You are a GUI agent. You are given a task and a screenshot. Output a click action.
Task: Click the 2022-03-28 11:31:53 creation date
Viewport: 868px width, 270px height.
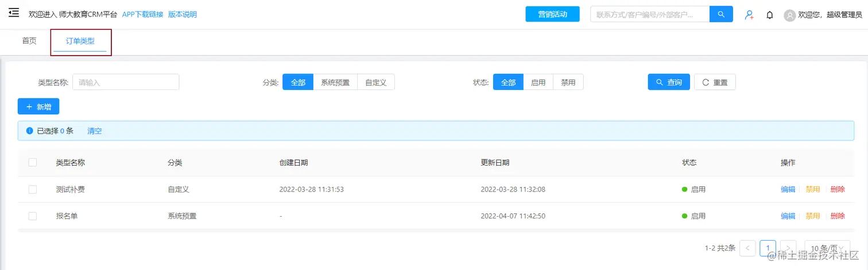312,189
